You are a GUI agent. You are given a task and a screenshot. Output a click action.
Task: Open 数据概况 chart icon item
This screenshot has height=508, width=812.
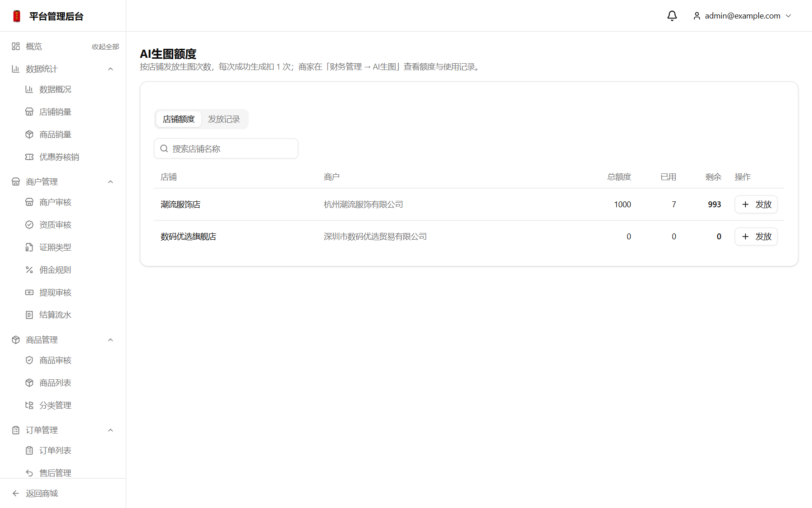(29, 89)
